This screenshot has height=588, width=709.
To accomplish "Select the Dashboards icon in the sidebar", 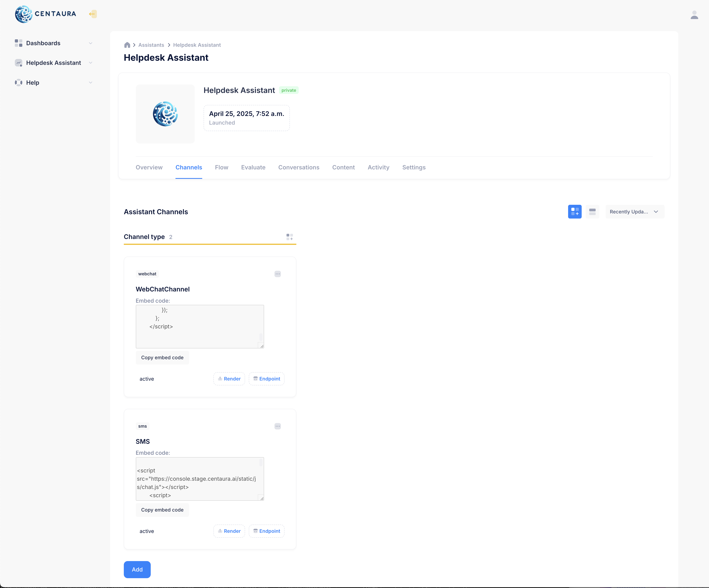I will click(18, 43).
